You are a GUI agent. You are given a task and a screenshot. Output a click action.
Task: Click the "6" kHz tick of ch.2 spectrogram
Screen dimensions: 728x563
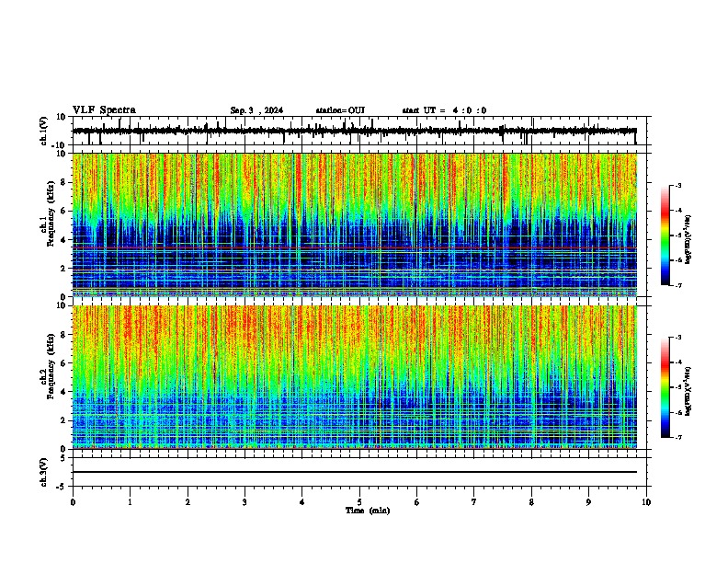click(63, 363)
